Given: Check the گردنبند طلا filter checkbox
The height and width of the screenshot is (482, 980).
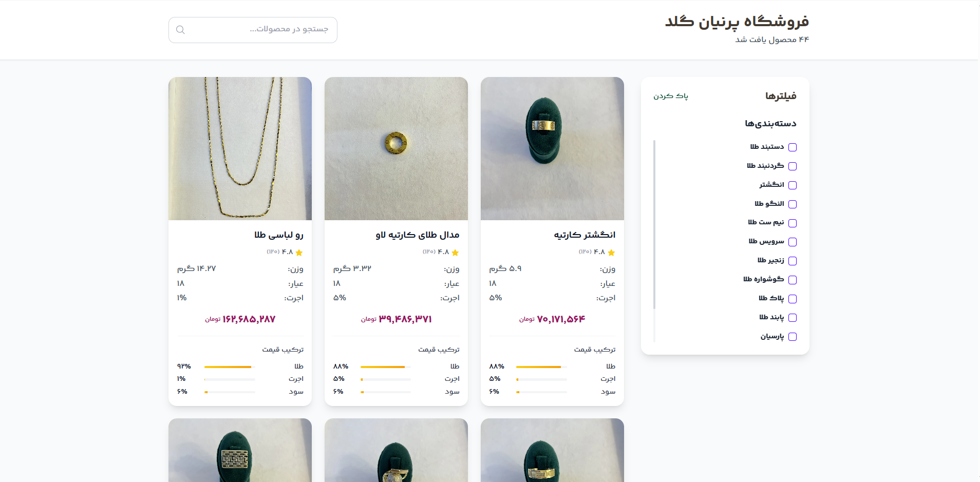Looking at the screenshot, I should [x=793, y=166].
